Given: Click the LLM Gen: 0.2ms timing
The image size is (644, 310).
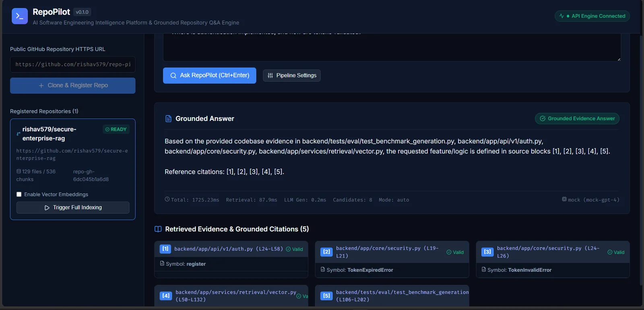Looking at the screenshot, I should [305, 200].
